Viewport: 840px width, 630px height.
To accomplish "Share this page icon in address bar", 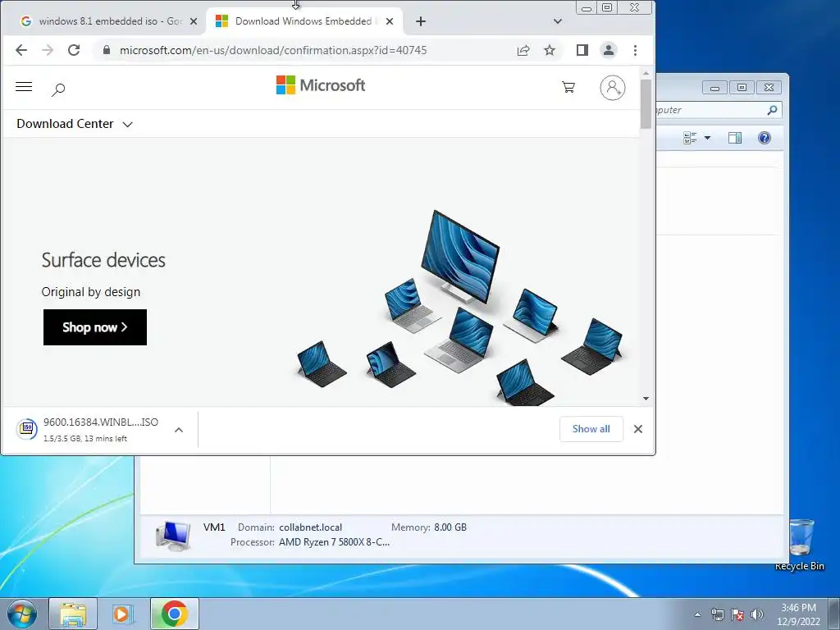I will pos(523,50).
